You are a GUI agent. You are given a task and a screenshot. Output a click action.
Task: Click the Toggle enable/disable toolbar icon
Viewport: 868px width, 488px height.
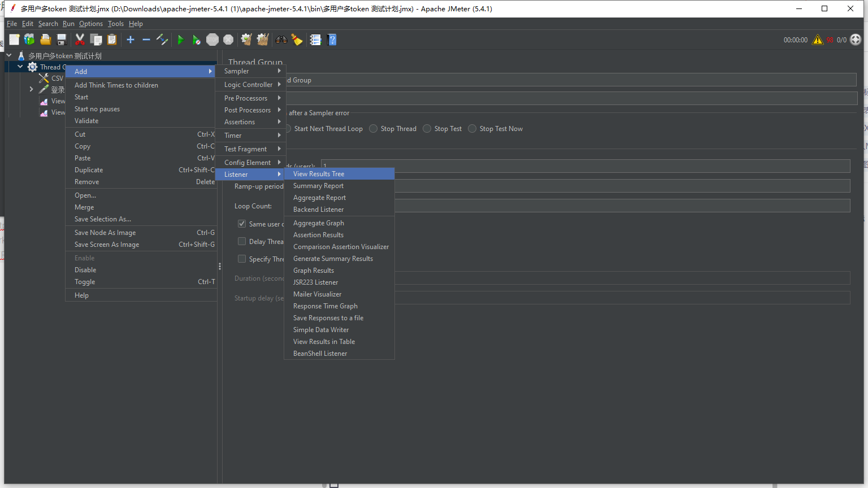(162, 40)
